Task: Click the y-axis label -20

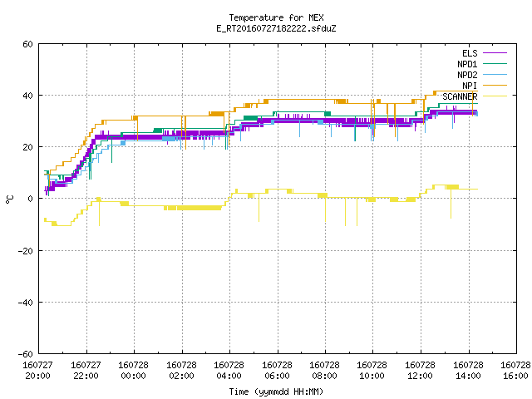Action: pyautogui.click(x=26, y=251)
